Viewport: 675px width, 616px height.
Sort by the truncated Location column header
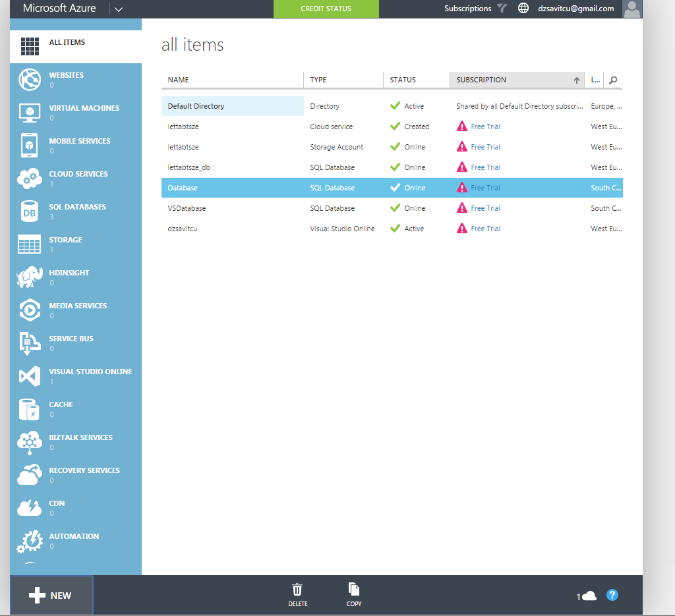[x=595, y=80]
